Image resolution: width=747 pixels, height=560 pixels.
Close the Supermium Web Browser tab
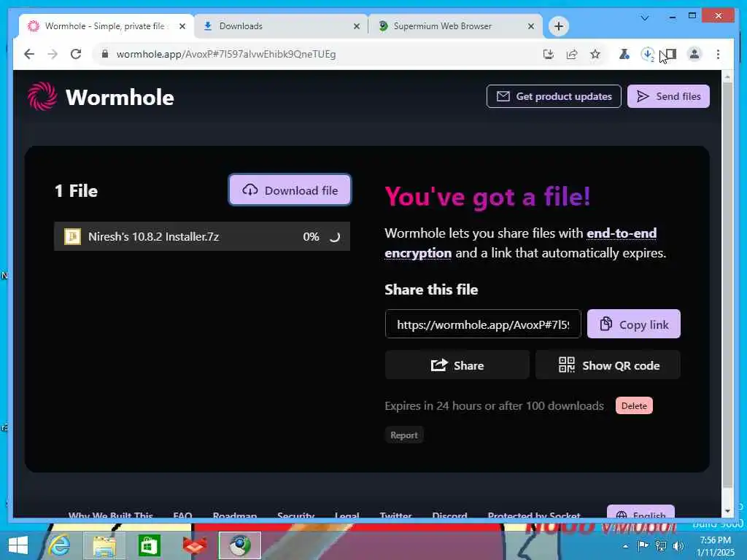click(x=531, y=26)
